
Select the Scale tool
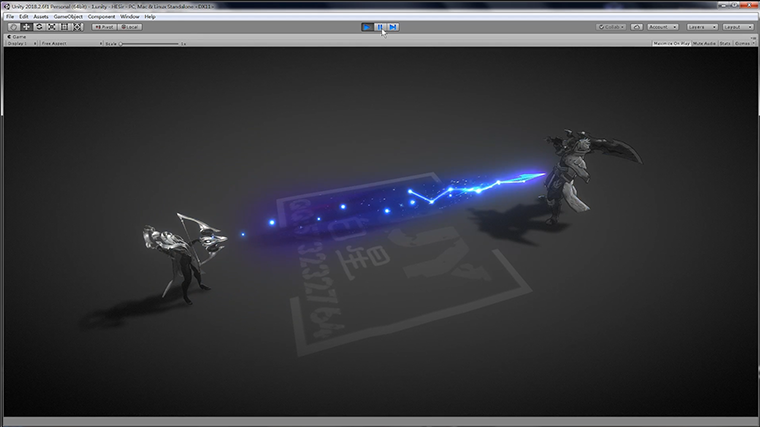(52, 27)
